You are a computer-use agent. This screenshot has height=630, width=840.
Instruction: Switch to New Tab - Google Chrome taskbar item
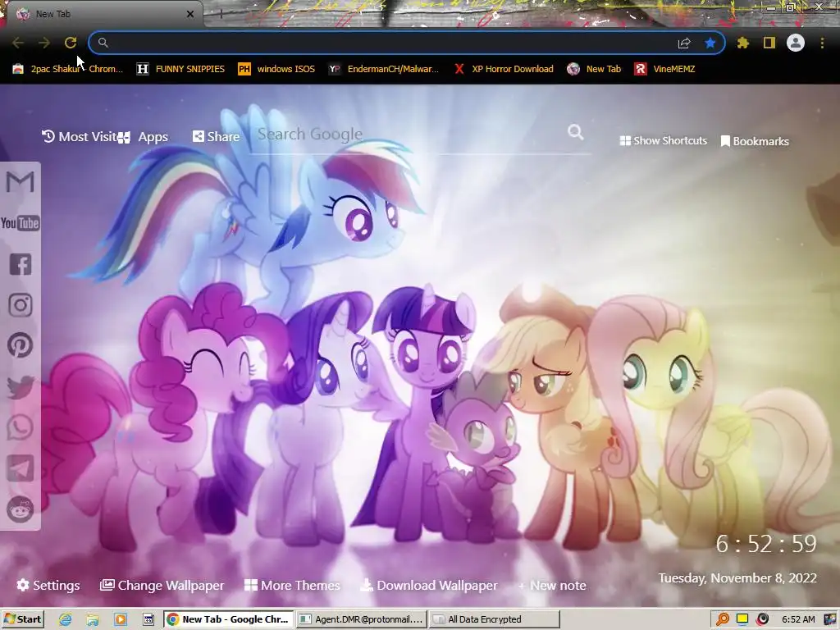(229, 619)
